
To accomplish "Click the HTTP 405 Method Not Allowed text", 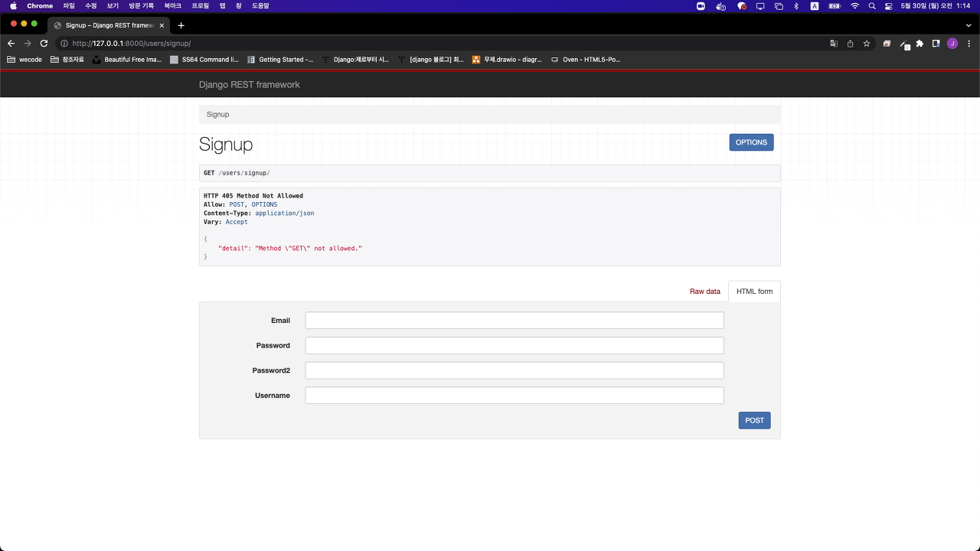I will point(253,196).
